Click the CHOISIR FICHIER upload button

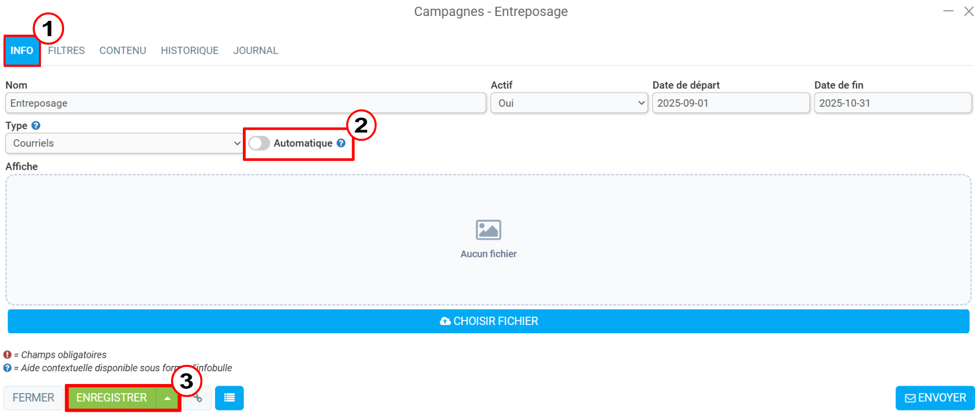click(488, 321)
